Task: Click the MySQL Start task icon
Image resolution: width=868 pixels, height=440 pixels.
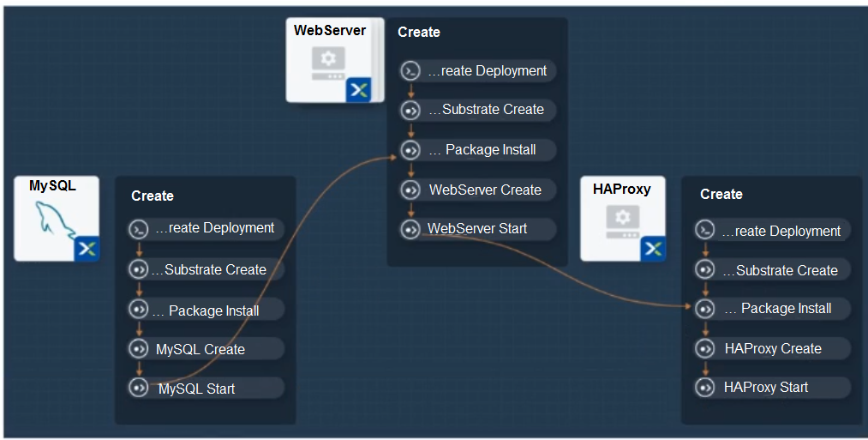Action: [x=138, y=388]
